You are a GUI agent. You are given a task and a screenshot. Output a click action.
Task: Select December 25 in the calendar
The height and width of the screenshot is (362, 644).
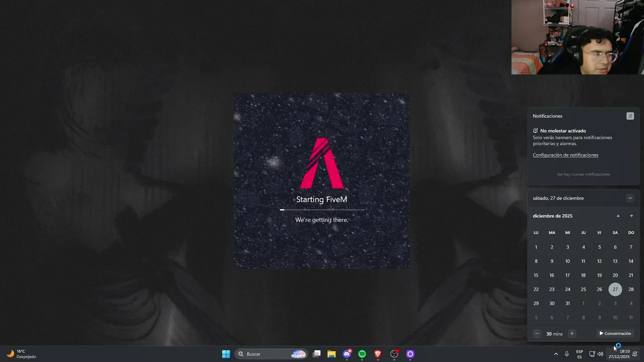click(x=583, y=289)
